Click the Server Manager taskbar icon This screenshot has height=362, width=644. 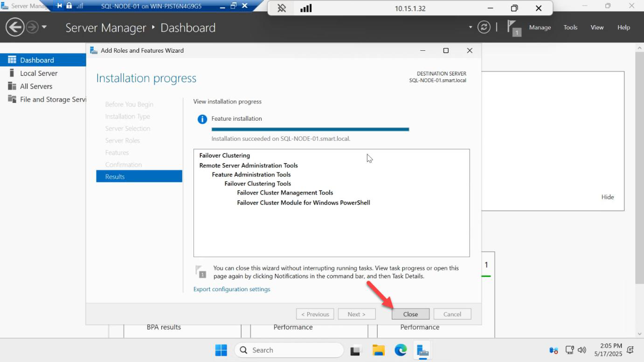422,350
